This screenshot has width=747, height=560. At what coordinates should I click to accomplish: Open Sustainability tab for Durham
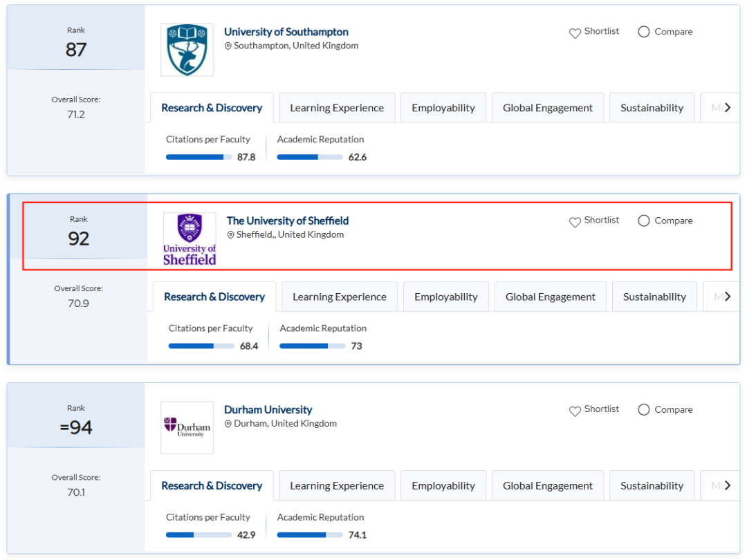[x=652, y=485]
